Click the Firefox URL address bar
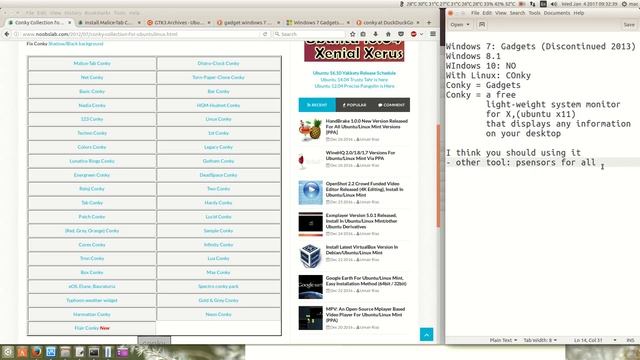This screenshot has width=640, height=360. click(139, 34)
